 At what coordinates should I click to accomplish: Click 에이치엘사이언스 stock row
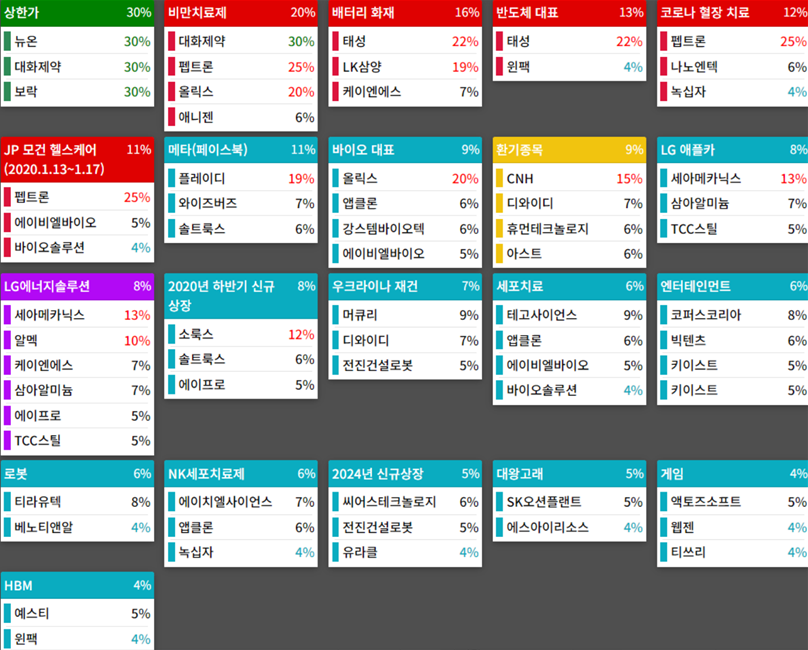tap(241, 502)
